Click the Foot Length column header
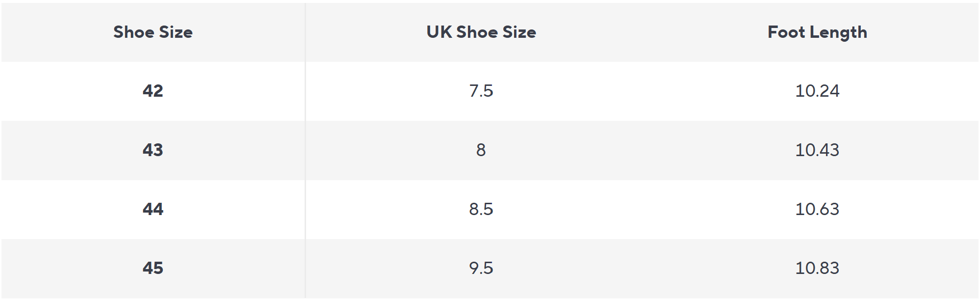 click(x=817, y=32)
